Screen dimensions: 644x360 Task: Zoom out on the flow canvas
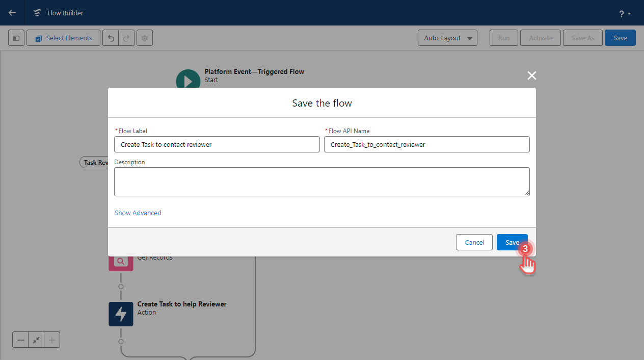[20, 339]
